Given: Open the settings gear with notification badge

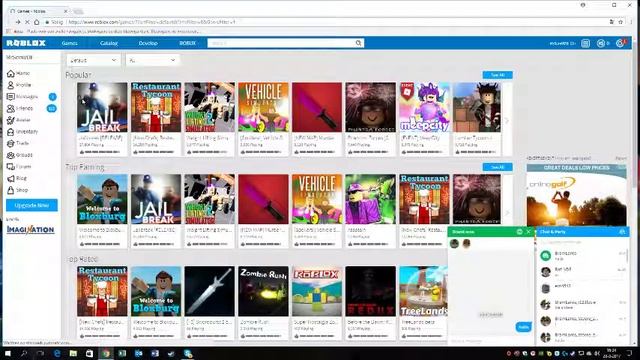Looking at the screenshot, I should [620, 43].
